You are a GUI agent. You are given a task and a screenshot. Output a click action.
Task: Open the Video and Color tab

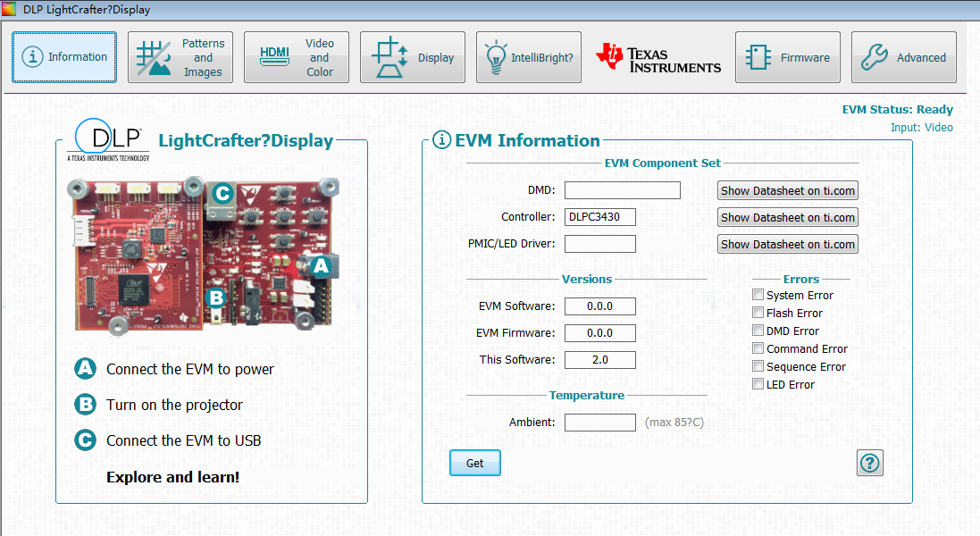(297, 57)
